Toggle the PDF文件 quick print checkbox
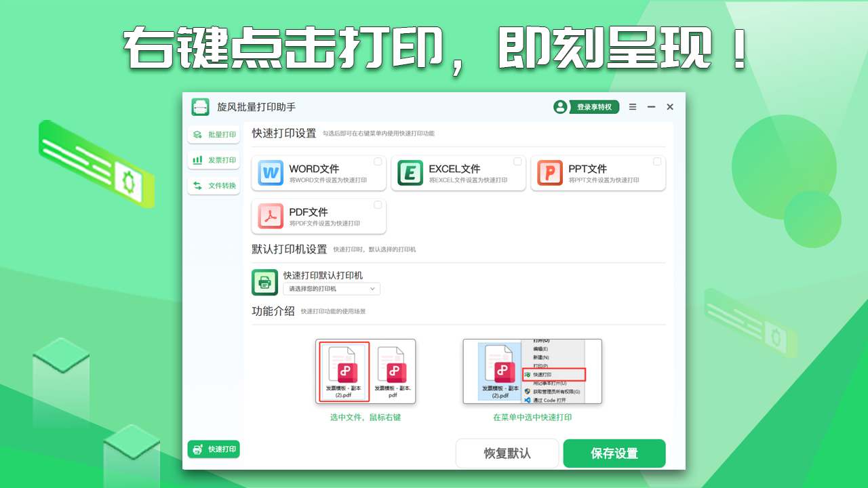This screenshot has height=488, width=868. 378,205
